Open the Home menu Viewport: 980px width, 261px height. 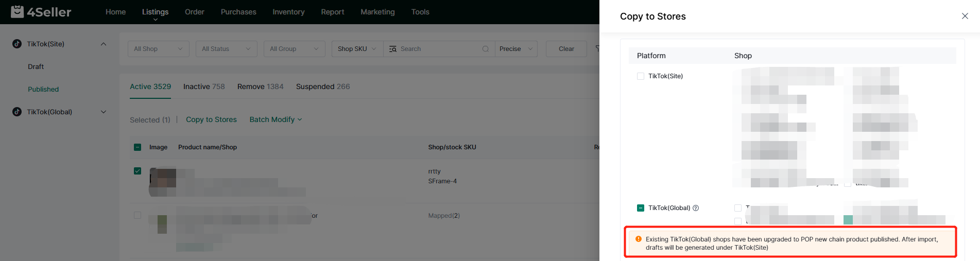[x=116, y=12]
